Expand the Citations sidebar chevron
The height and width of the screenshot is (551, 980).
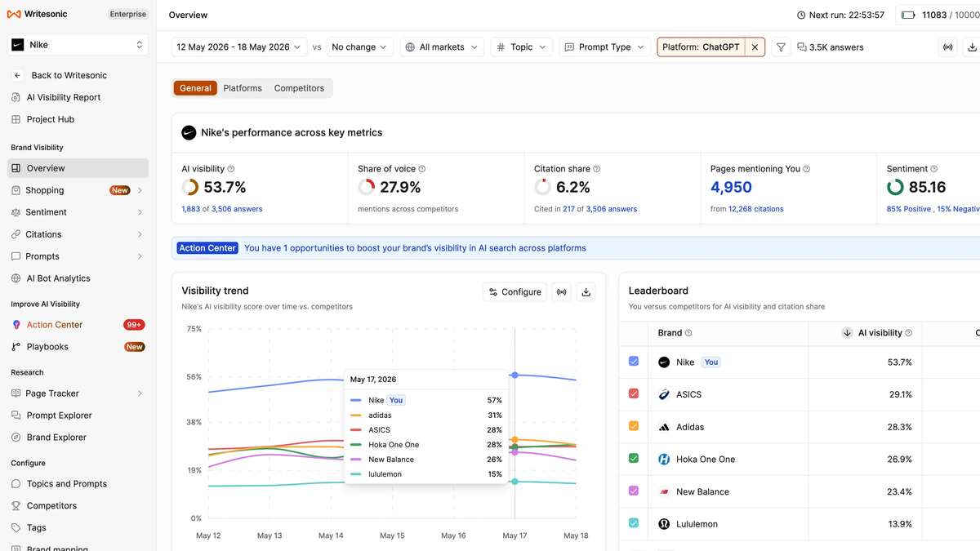[140, 234]
